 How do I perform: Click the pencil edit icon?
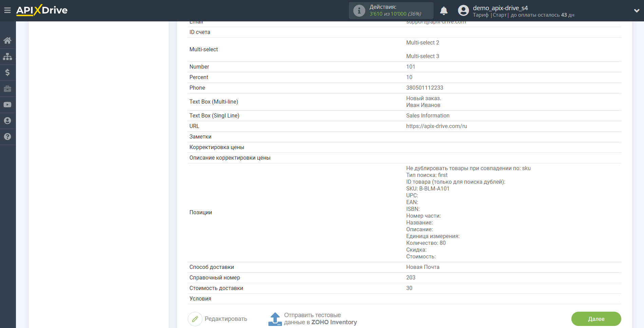pos(195,319)
